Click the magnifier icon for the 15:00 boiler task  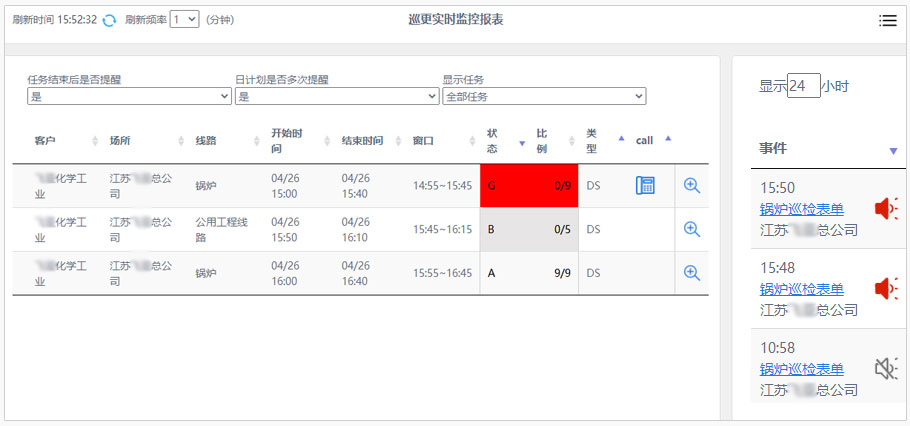(x=691, y=186)
